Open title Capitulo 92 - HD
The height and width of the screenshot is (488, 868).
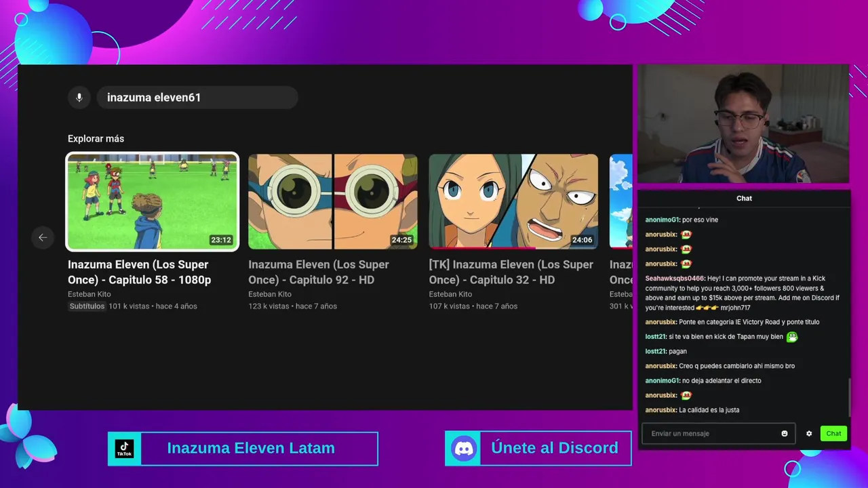tap(318, 272)
